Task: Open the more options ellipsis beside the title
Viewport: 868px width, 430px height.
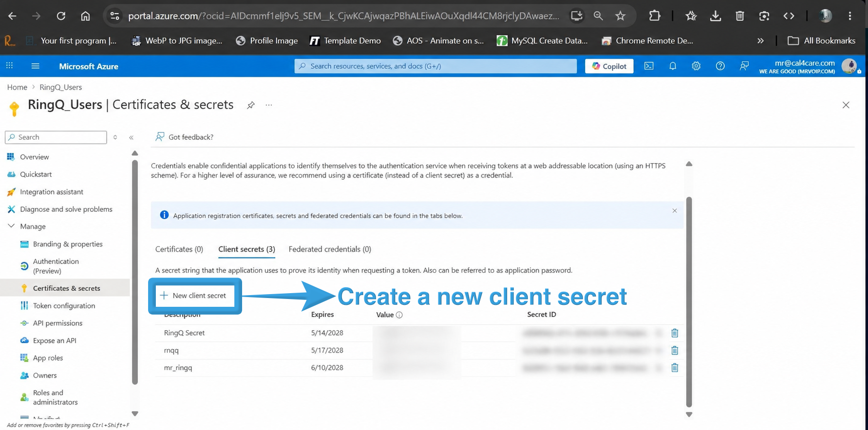Action: point(269,105)
